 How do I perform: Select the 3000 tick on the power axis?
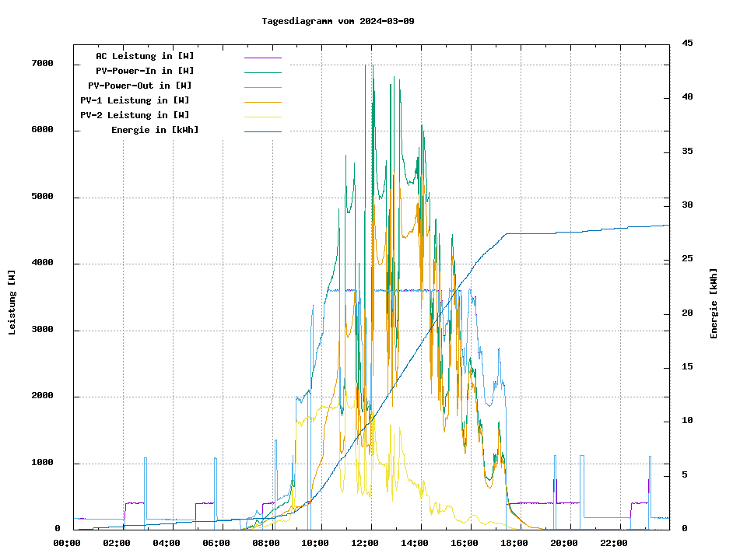click(42, 330)
